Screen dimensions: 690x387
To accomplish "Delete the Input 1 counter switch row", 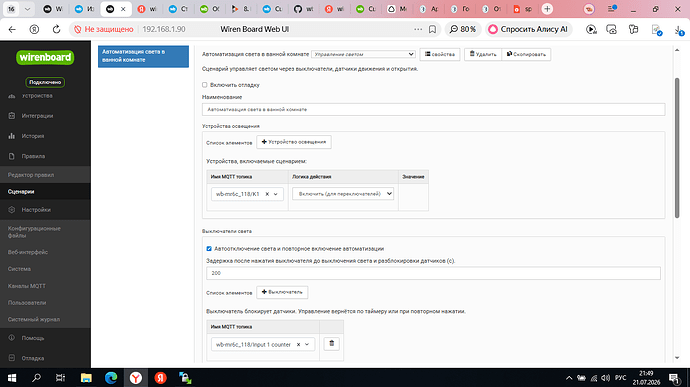I will 332,343.
